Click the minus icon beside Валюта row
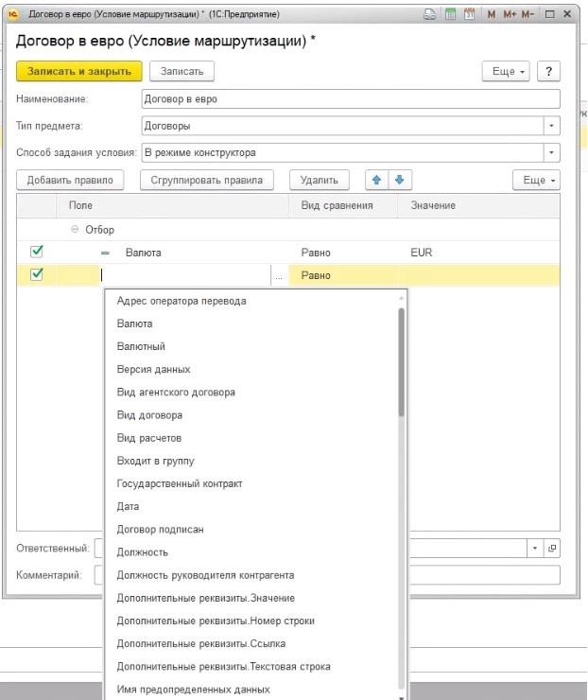 (105, 253)
